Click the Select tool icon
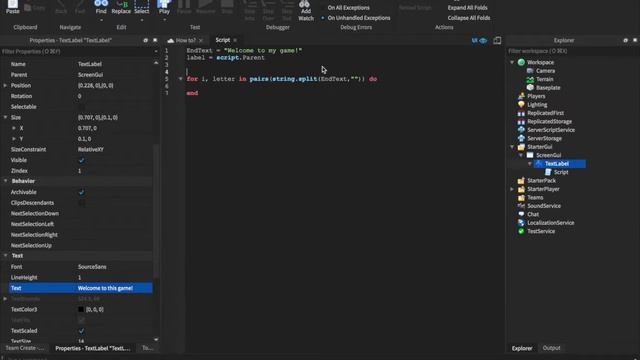Viewport: 640px width, 360px height. (x=142, y=4)
